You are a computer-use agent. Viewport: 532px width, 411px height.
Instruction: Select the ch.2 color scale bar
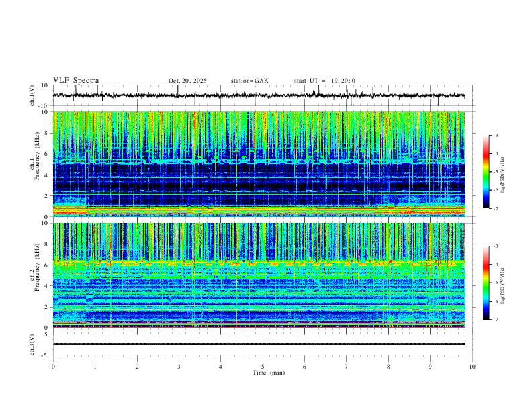pyautogui.click(x=486, y=283)
